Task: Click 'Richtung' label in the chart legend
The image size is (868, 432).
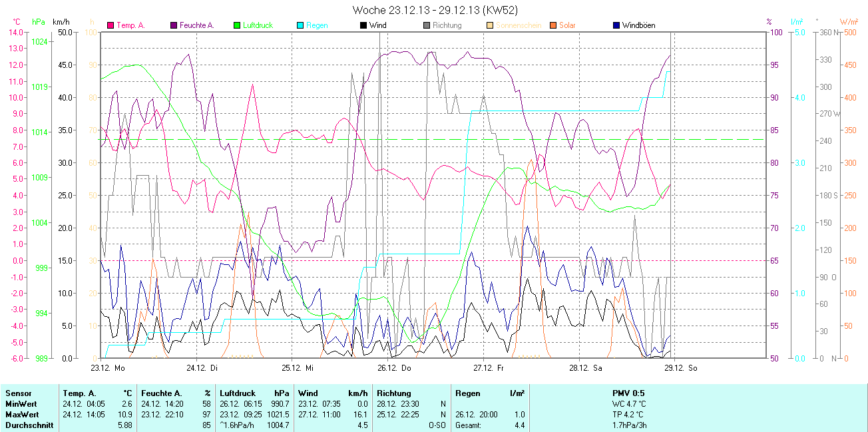Action: tap(447, 25)
